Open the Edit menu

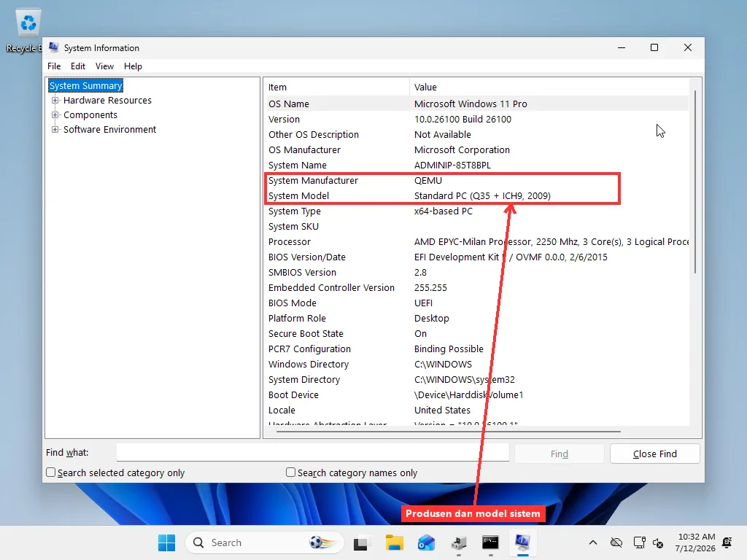77,66
